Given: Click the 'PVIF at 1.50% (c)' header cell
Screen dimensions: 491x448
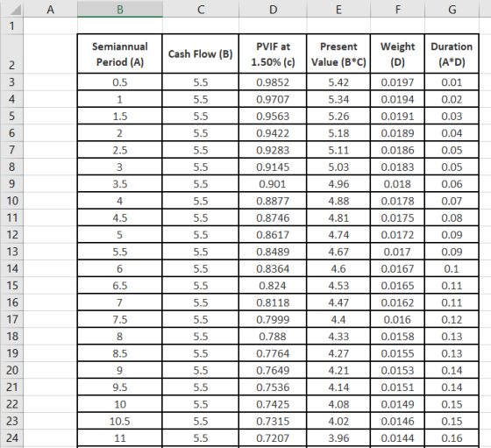Looking at the screenshot, I should 273,53.
